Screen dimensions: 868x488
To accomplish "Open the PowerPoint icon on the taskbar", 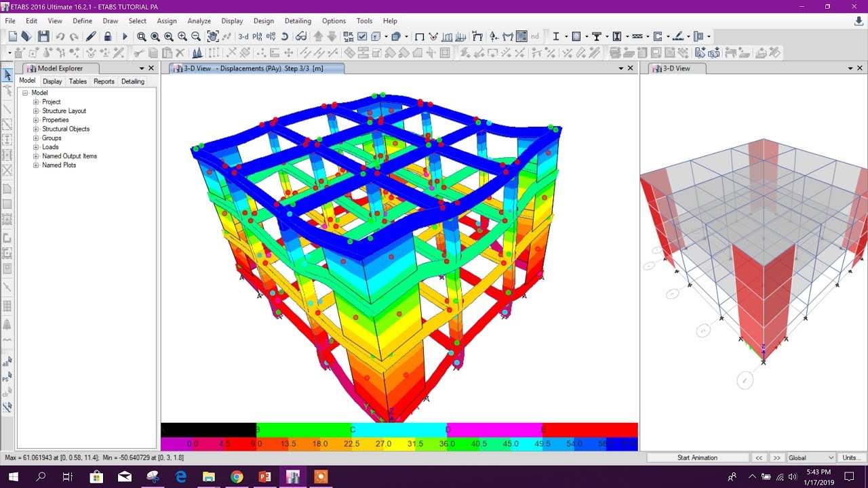I will pyautogui.click(x=264, y=478).
